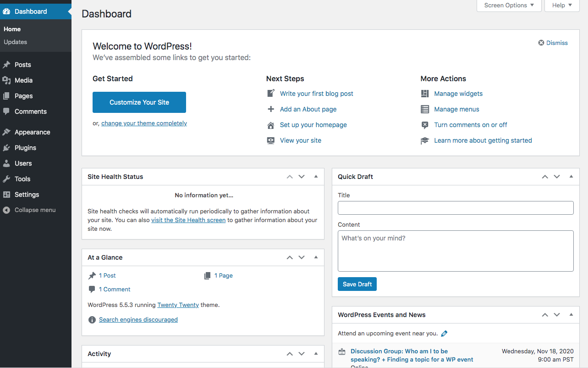This screenshot has width=588, height=368.
Task: Click the Appearance paintbrush icon
Action: [6, 132]
